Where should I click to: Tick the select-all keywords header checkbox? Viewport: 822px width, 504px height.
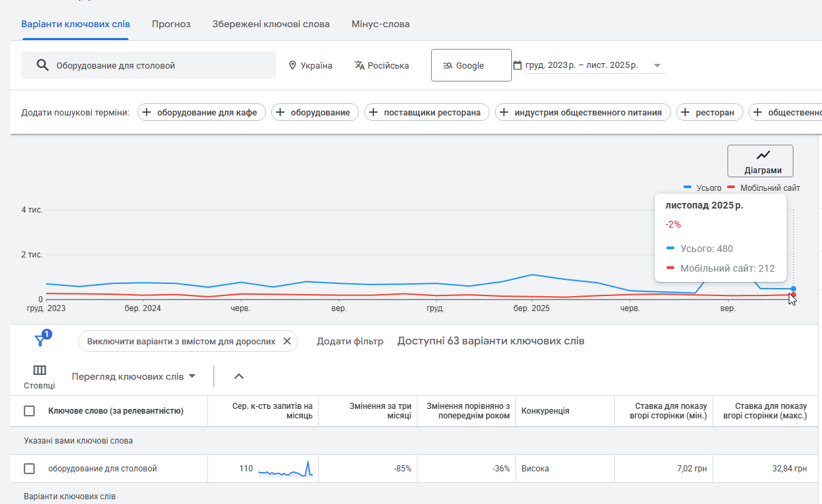[29, 411]
